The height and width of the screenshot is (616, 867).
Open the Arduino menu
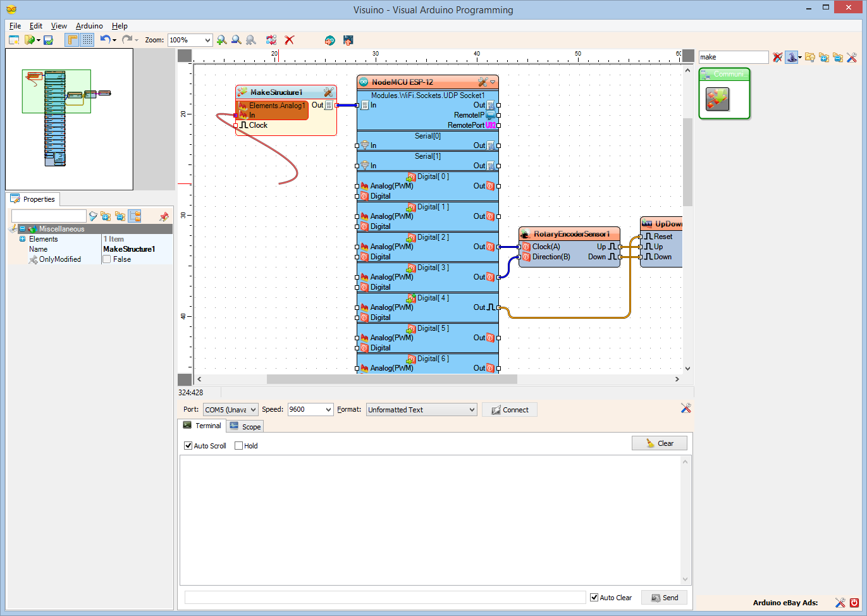[89, 26]
